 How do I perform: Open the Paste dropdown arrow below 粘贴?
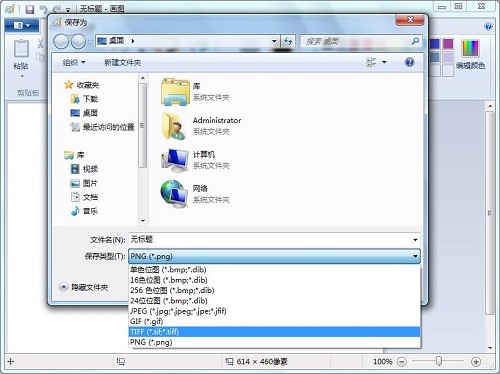click(22, 76)
